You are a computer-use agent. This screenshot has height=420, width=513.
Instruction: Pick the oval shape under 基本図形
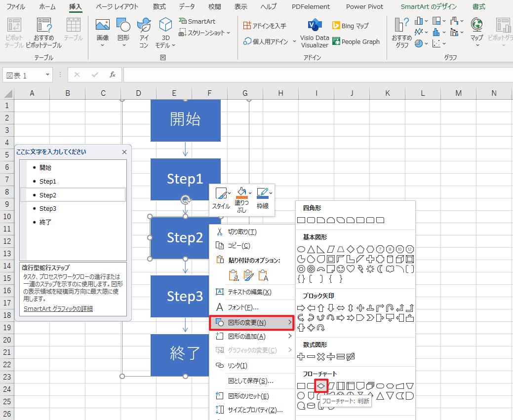(301, 249)
